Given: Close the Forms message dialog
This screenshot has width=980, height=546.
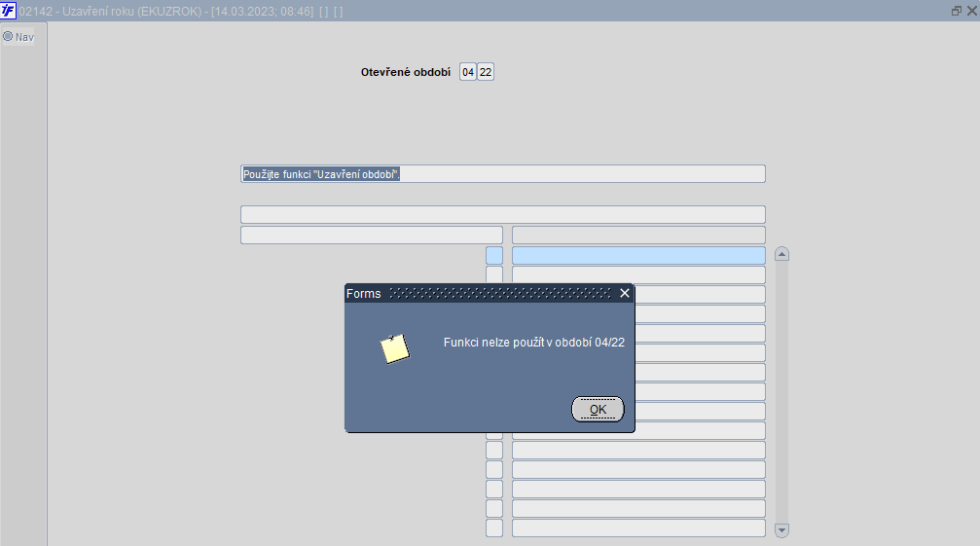Looking at the screenshot, I should tap(625, 293).
